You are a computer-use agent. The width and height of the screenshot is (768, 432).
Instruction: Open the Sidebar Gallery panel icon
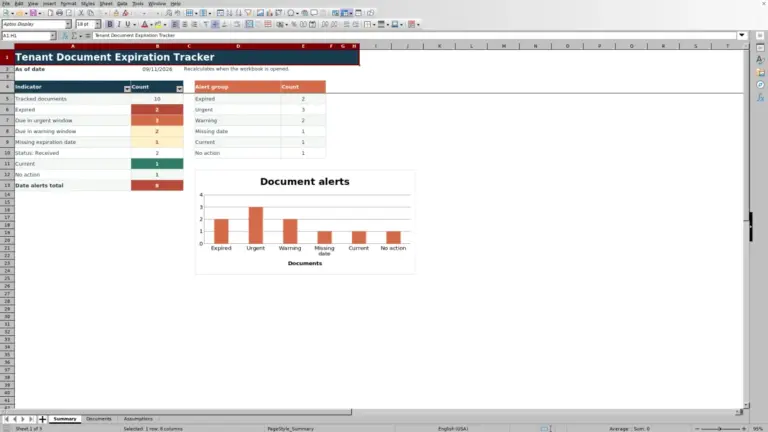click(x=760, y=72)
